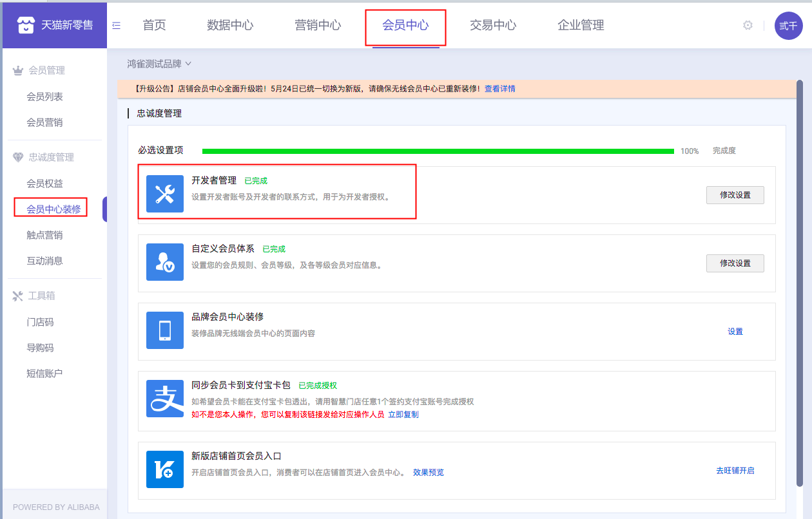Screen dimensions: 812x519
Task: Open 短信账户 in the sidebar
Action: 44,373
